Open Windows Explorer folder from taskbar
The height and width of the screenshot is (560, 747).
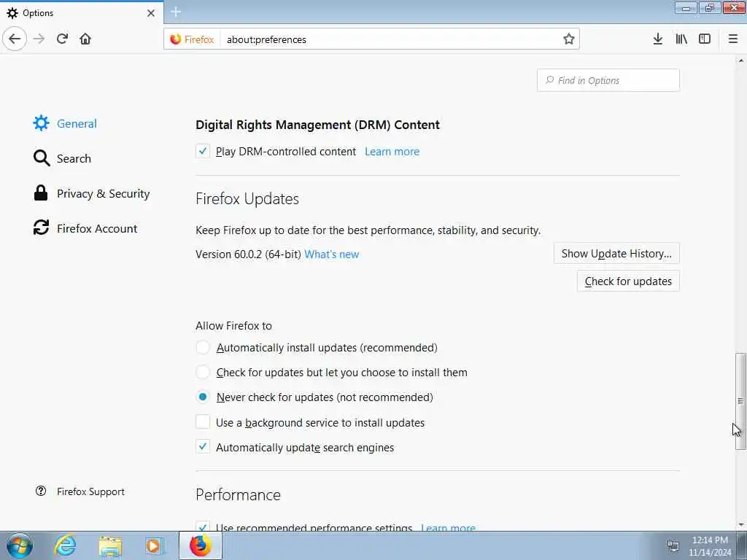[111, 545]
